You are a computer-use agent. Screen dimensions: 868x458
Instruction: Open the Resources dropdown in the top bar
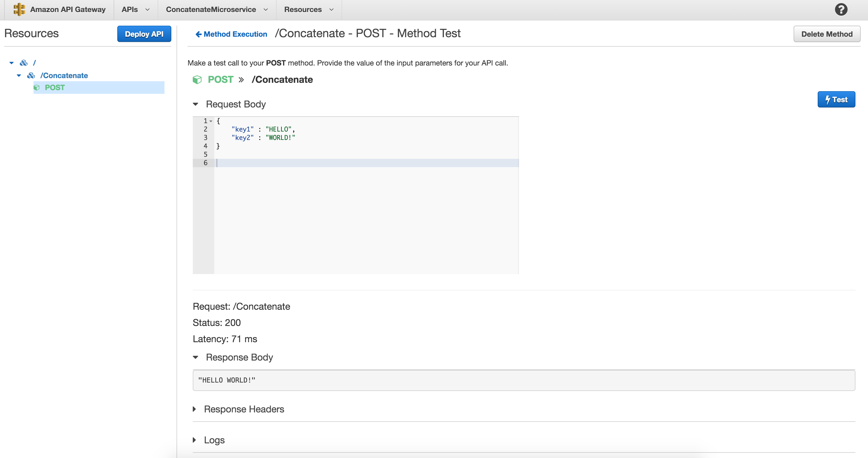click(308, 9)
